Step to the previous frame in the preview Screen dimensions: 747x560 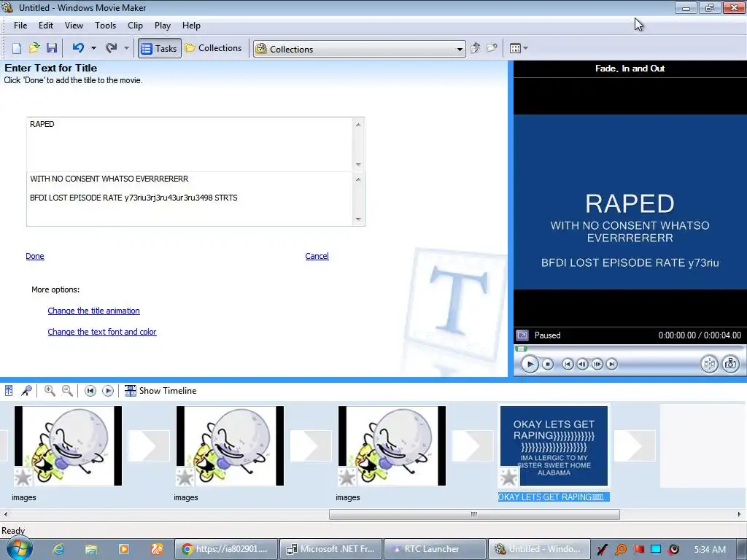[582, 365]
